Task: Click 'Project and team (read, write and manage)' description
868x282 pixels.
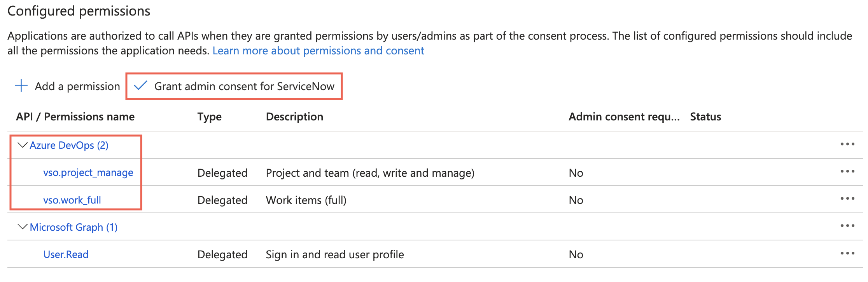Action: pos(370,173)
